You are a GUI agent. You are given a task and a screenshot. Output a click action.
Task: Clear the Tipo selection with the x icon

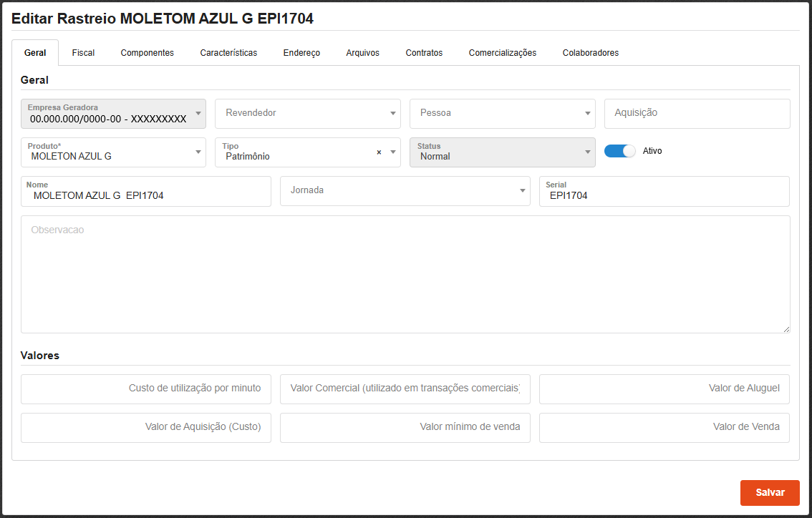[x=379, y=152]
